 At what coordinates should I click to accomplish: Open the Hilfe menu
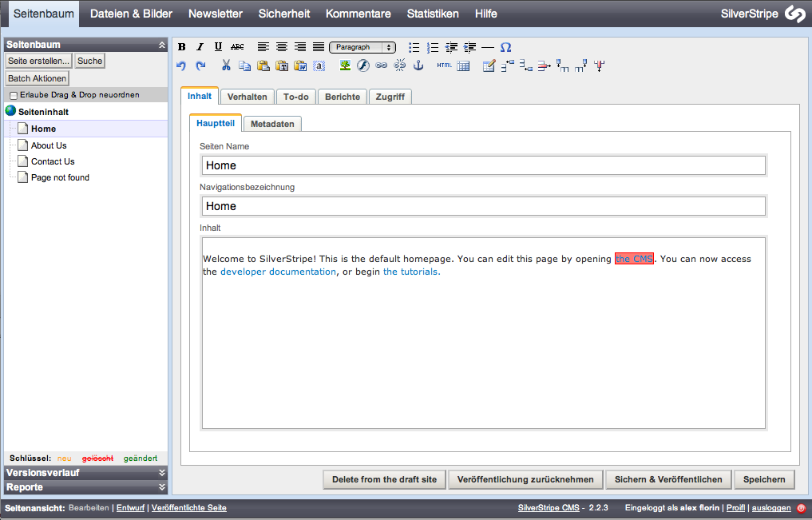(485, 14)
